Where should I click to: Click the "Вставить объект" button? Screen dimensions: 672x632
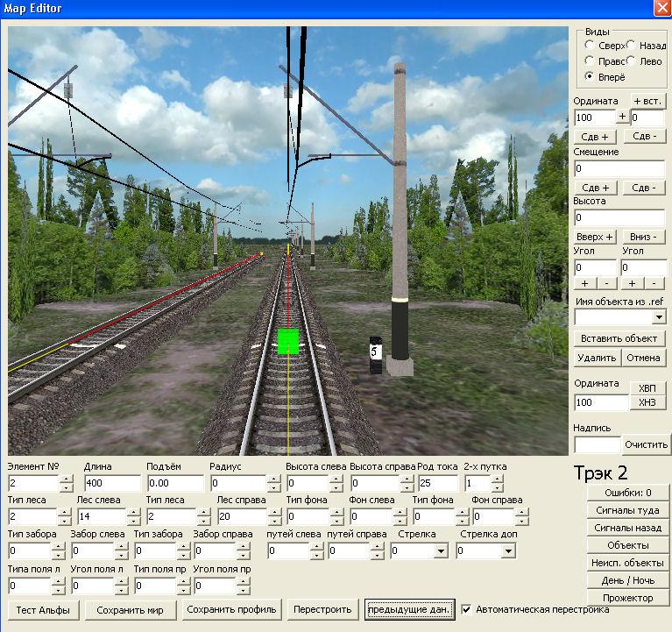click(x=619, y=338)
